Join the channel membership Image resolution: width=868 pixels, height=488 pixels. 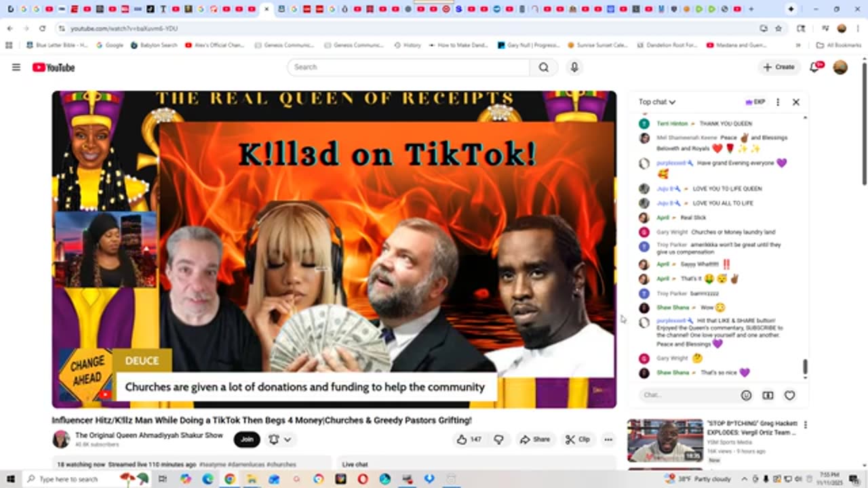(247, 439)
